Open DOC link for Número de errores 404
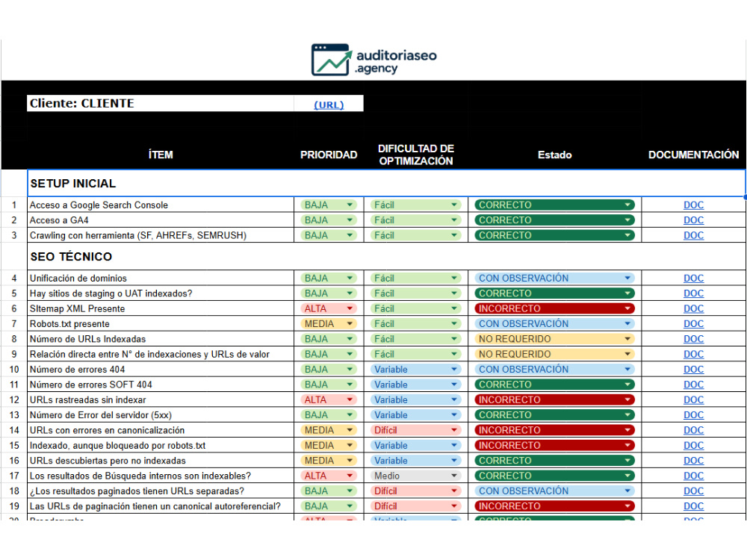Image resolution: width=747 pixels, height=560 pixels. click(694, 370)
